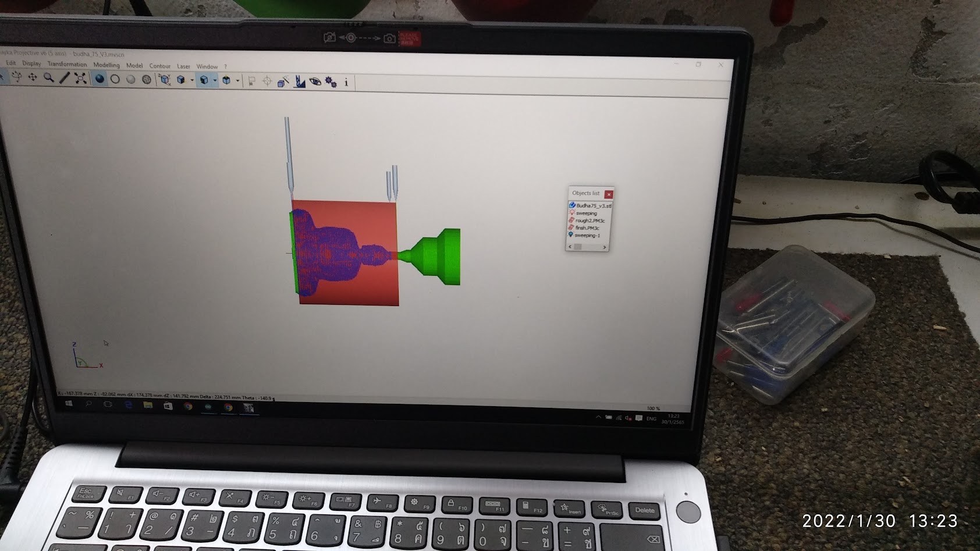
Task: Click Objects list scrollbar right arrow
Action: tap(605, 247)
